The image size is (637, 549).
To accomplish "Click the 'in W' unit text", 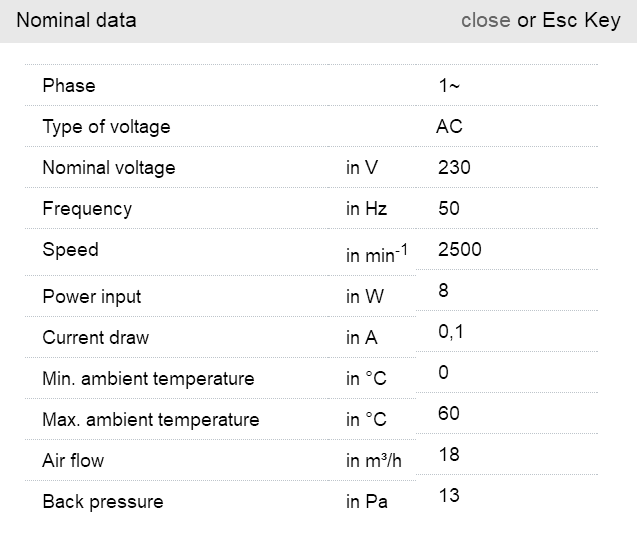I will tap(364, 297).
